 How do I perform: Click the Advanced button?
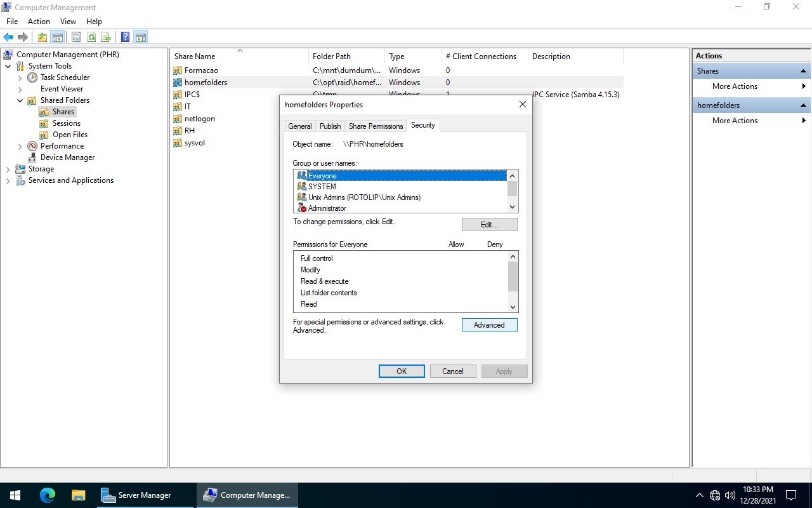489,325
